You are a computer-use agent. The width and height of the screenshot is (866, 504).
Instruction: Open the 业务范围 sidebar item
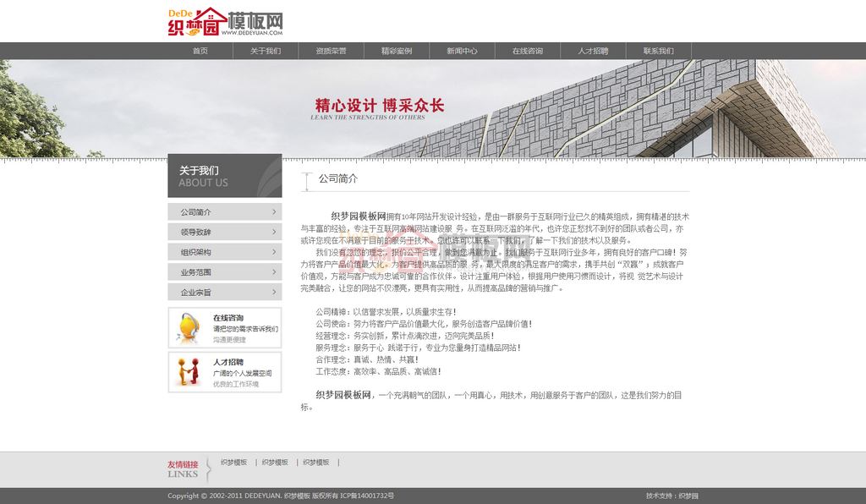click(224, 272)
